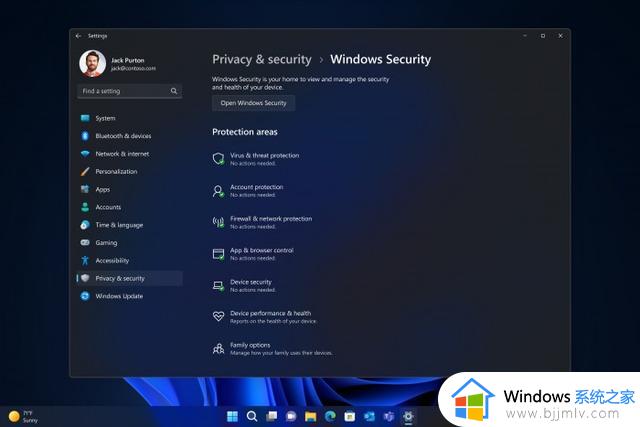This screenshot has width=640, height=427.
Task: Click the family icon for Family options
Action: [x=218, y=349]
